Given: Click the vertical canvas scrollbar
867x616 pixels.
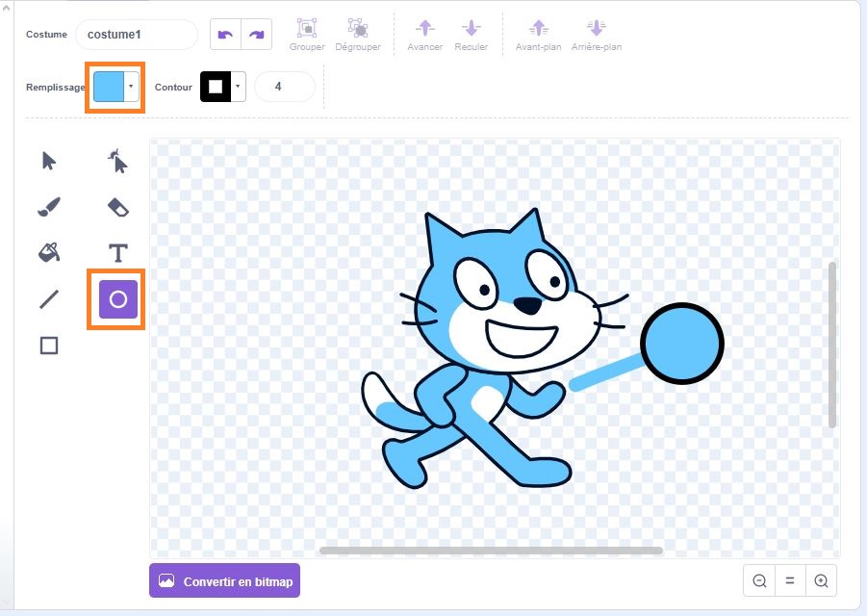Looking at the screenshot, I should point(832,345).
